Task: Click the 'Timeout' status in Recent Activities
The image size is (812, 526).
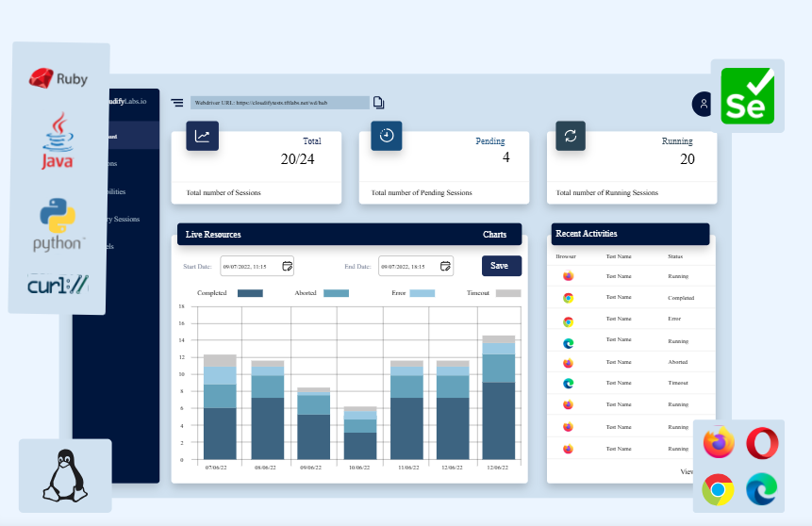Action: (678, 383)
